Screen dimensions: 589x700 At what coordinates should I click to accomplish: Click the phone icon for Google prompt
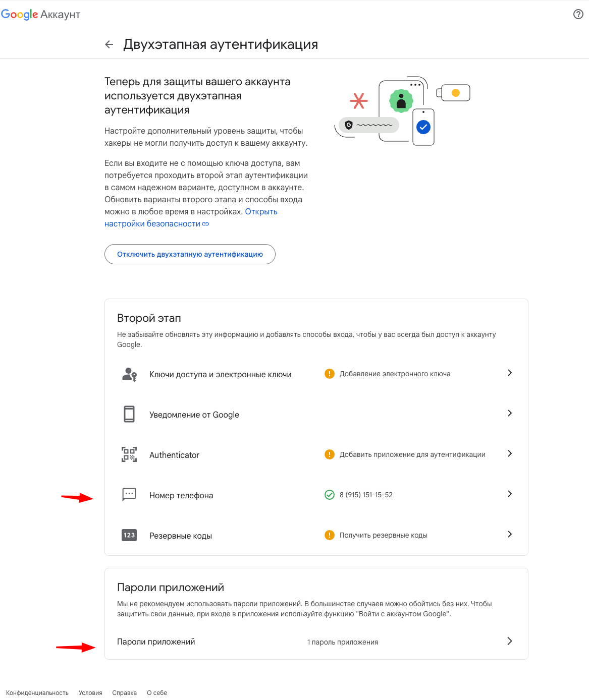(x=129, y=414)
